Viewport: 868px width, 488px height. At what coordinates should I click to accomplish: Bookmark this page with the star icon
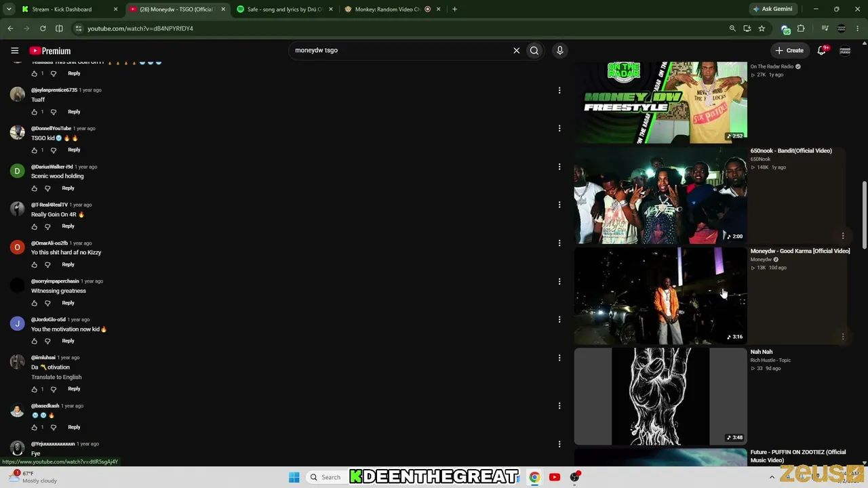click(762, 28)
